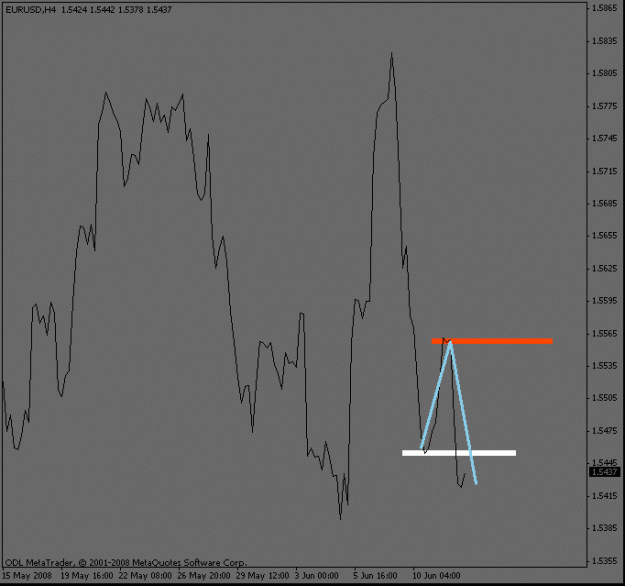625x586 pixels.
Task: Click the 1.5385 price scale value
Action: click(604, 528)
